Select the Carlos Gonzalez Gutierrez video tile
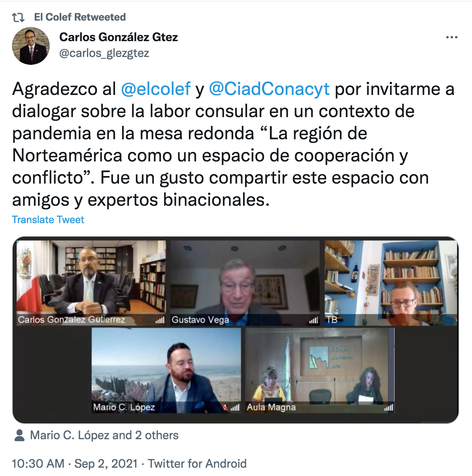 [91, 283]
